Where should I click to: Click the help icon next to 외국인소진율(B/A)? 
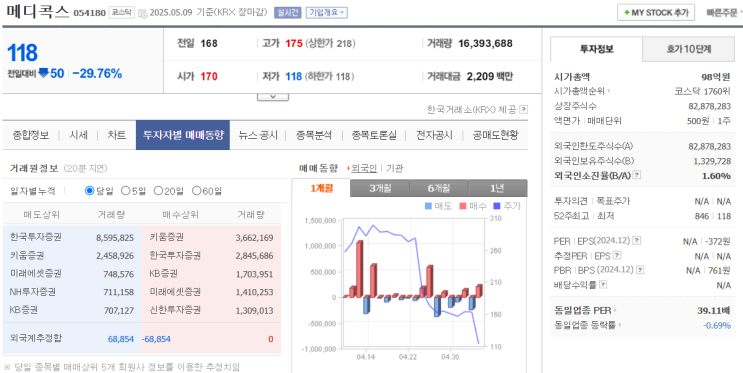(x=637, y=175)
